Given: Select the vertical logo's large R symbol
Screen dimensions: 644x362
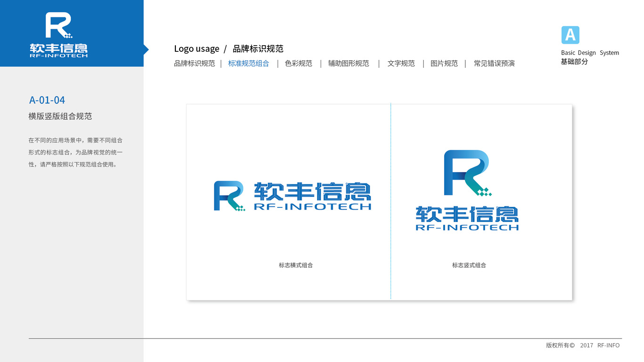Looking at the screenshot, I should pyautogui.click(x=468, y=173).
